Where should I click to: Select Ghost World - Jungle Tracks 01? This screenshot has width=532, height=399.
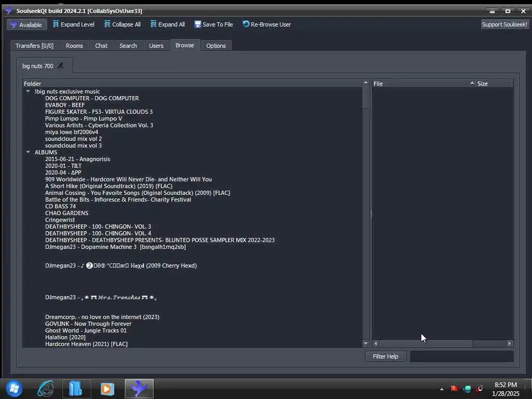tap(86, 330)
